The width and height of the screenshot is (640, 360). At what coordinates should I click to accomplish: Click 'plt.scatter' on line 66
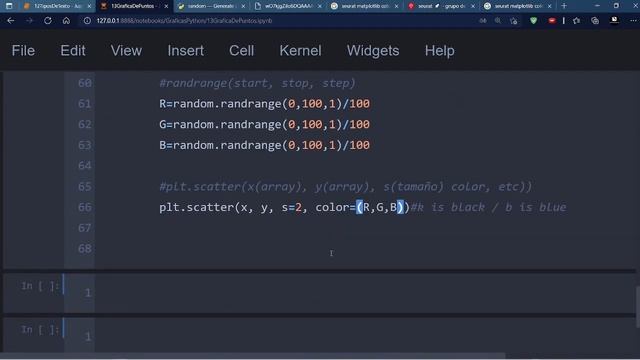(196, 207)
